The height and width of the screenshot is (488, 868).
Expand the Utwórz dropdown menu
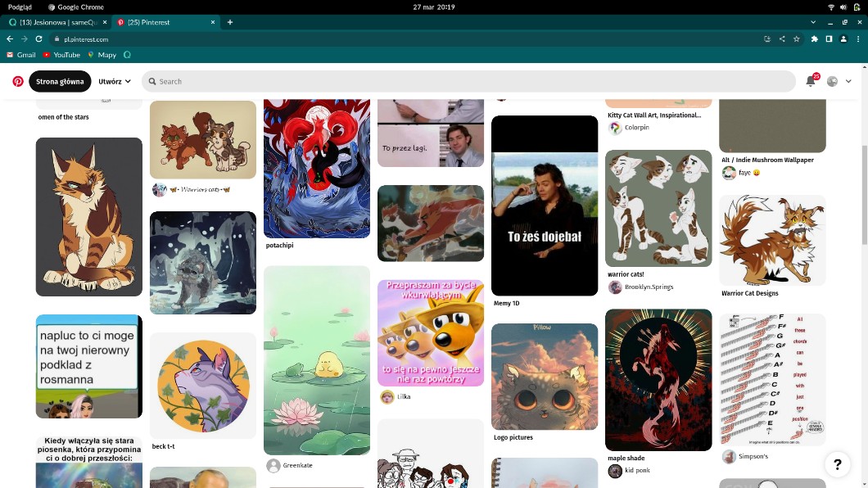pos(115,81)
